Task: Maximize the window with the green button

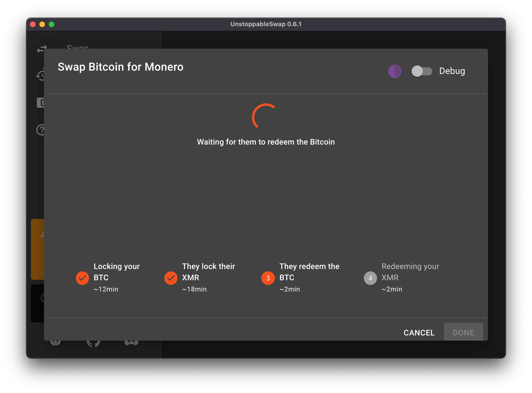Action: (52, 24)
